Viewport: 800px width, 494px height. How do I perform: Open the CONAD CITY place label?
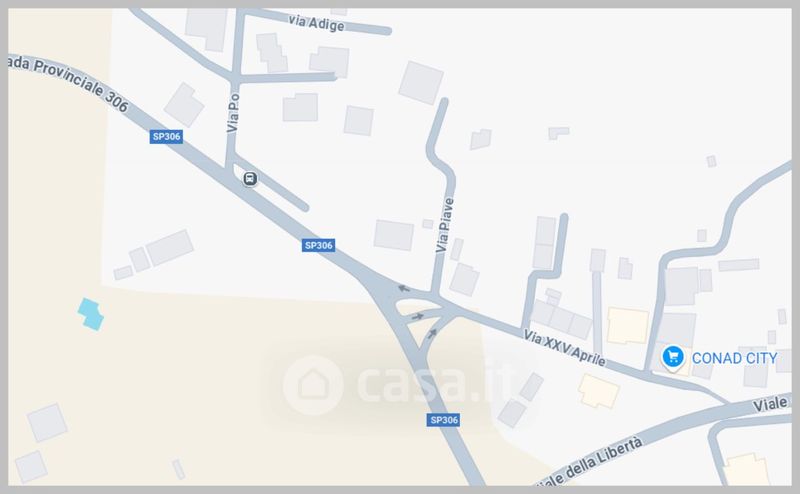pos(734,358)
